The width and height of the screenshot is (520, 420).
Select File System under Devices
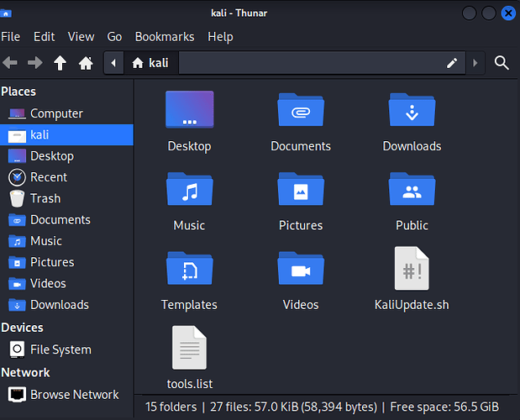(66, 349)
